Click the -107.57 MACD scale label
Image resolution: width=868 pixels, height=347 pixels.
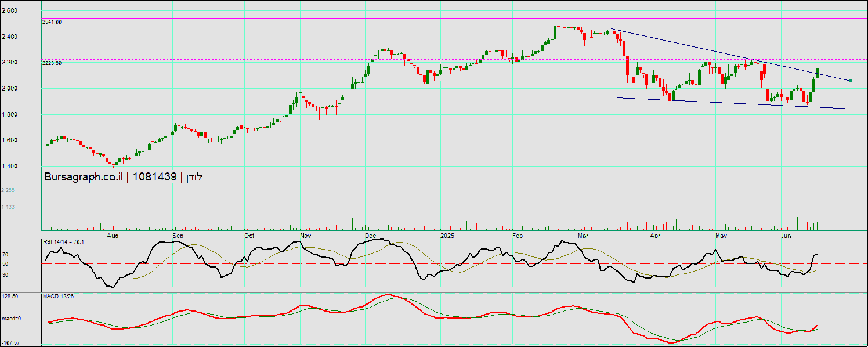tap(11, 342)
